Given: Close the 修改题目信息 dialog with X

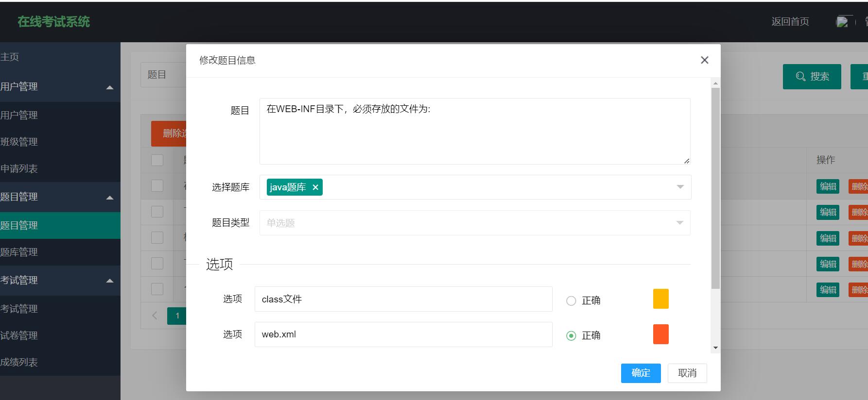Looking at the screenshot, I should point(704,60).
